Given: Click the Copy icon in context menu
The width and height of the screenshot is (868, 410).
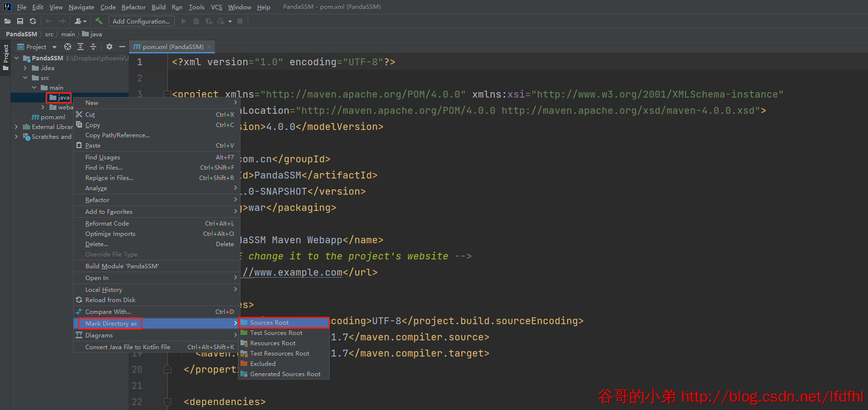Looking at the screenshot, I should (79, 125).
